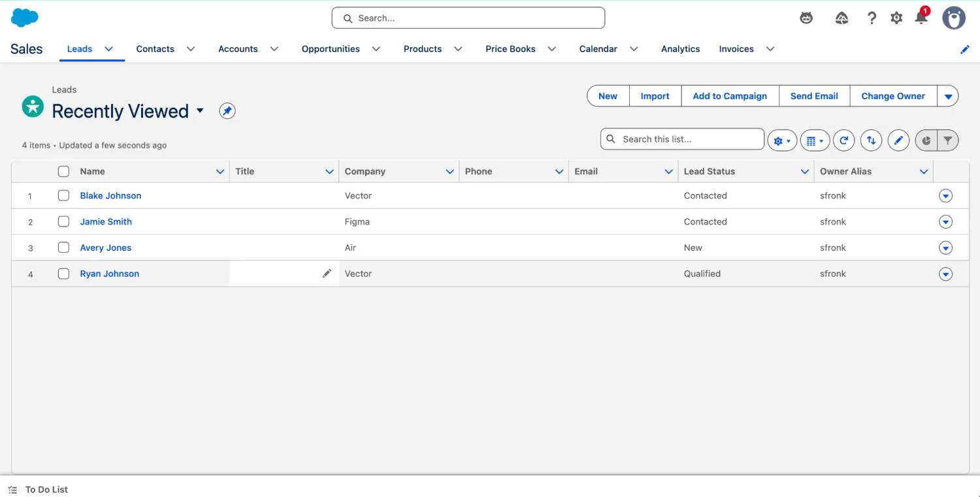Open Company column actions chevron

449,172
